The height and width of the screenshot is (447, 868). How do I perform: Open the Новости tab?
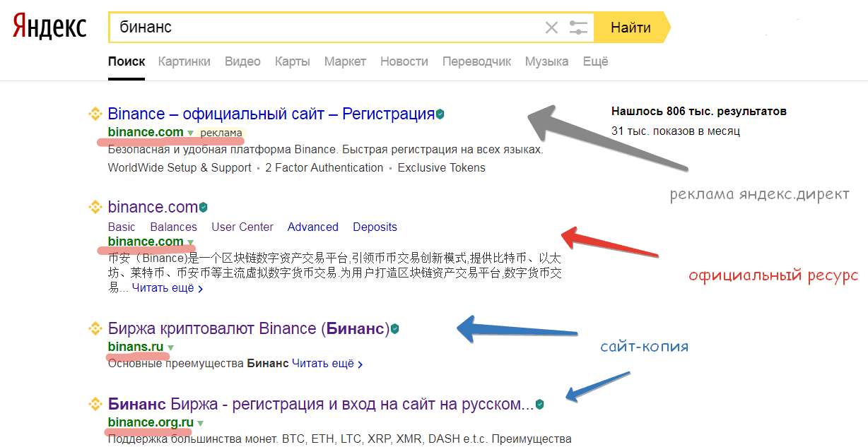coord(404,61)
